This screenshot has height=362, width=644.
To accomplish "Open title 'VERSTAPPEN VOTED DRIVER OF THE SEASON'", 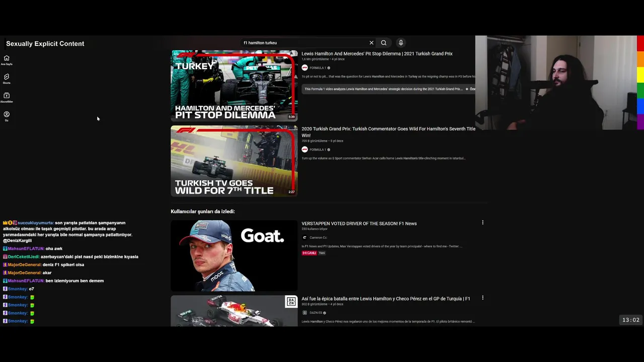I will (359, 223).
